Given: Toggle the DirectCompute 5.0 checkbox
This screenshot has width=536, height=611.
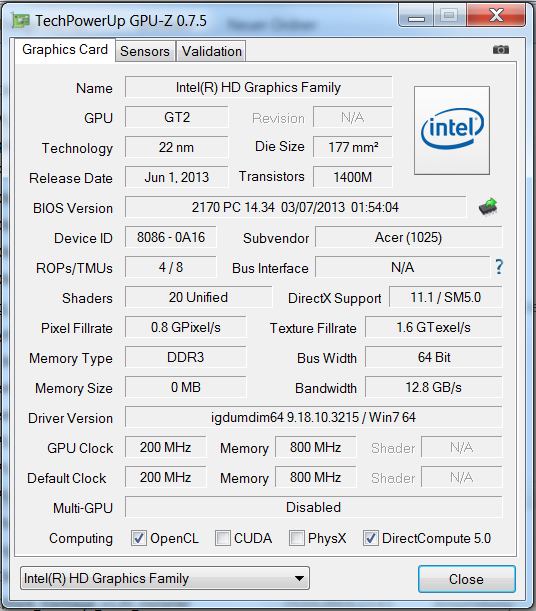Looking at the screenshot, I should [370, 538].
